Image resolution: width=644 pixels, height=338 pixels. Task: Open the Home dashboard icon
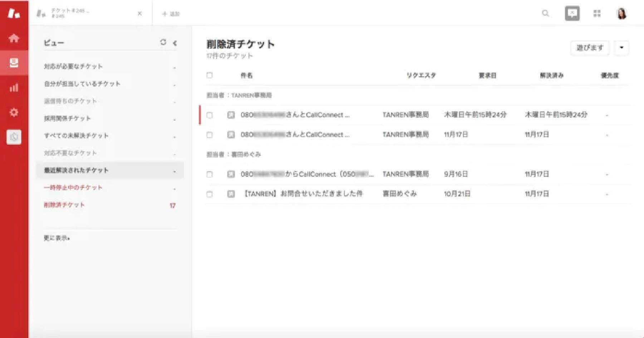(14, 38)
